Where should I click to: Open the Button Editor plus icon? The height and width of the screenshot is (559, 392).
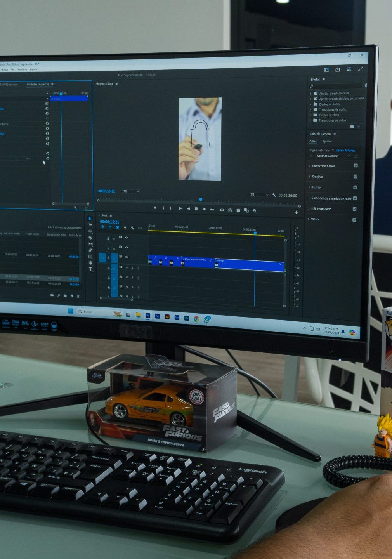(x=296, y=212)
